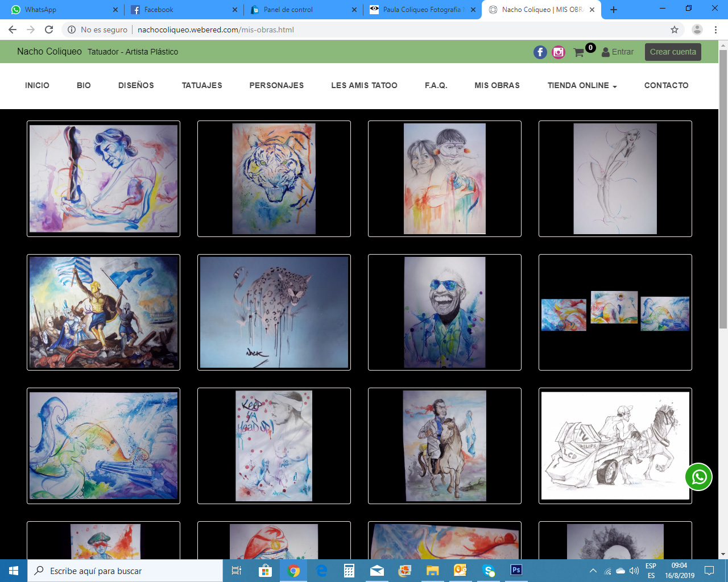Screen dimensions: 728x582
Task: Open the F.A.Q. menu item
Action: pyautogui.click(x=436, y=85)
